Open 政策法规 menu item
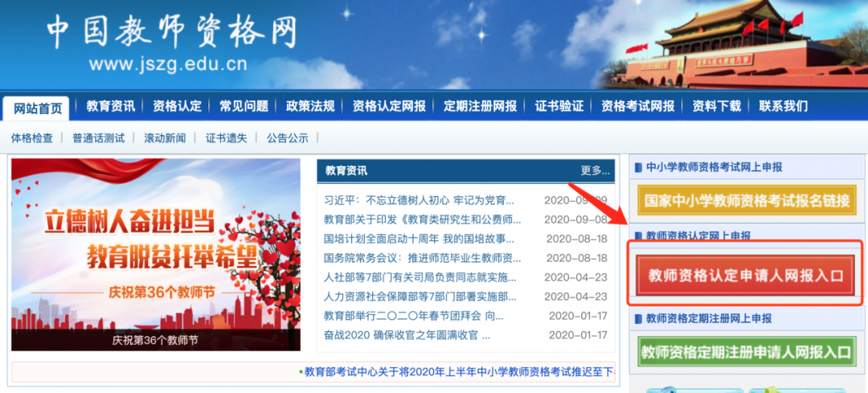The height and width of the screenshot is (393, 868). [x=310, y=106]
